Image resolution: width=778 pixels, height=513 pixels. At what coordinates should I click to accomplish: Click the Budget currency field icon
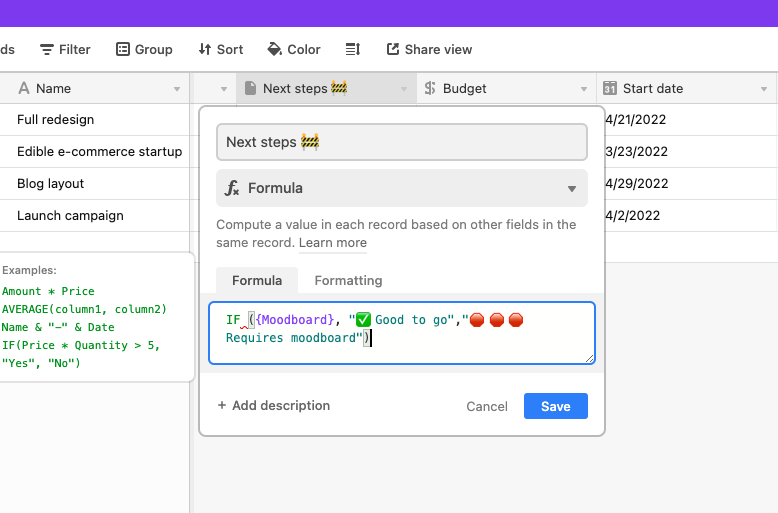(430, 88)
